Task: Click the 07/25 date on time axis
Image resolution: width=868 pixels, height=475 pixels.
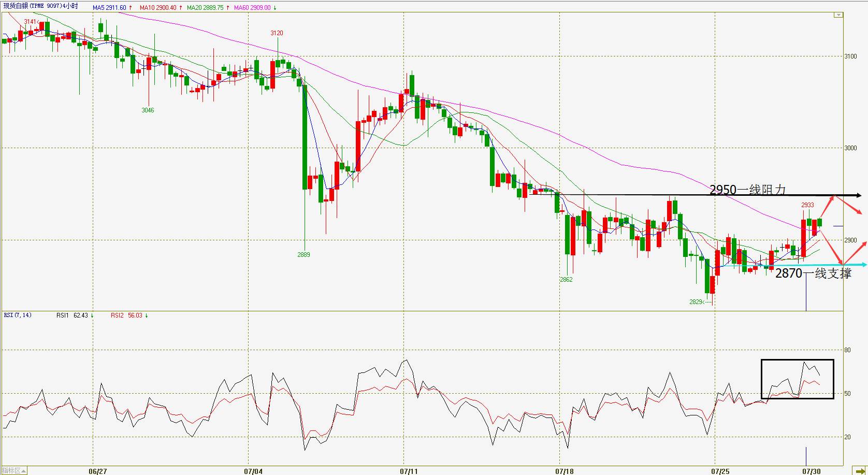Action: click(x=720, y=471)
